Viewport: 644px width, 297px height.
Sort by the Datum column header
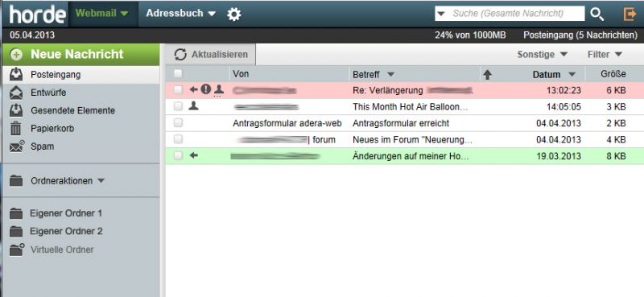click(x=547, y=75)
